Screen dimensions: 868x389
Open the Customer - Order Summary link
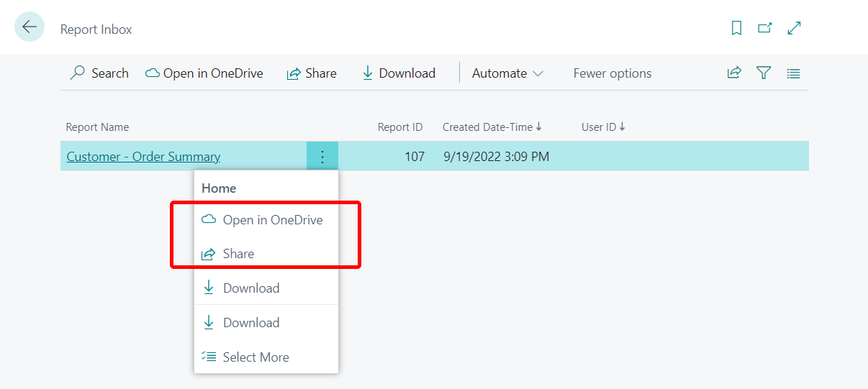[143, 156]
